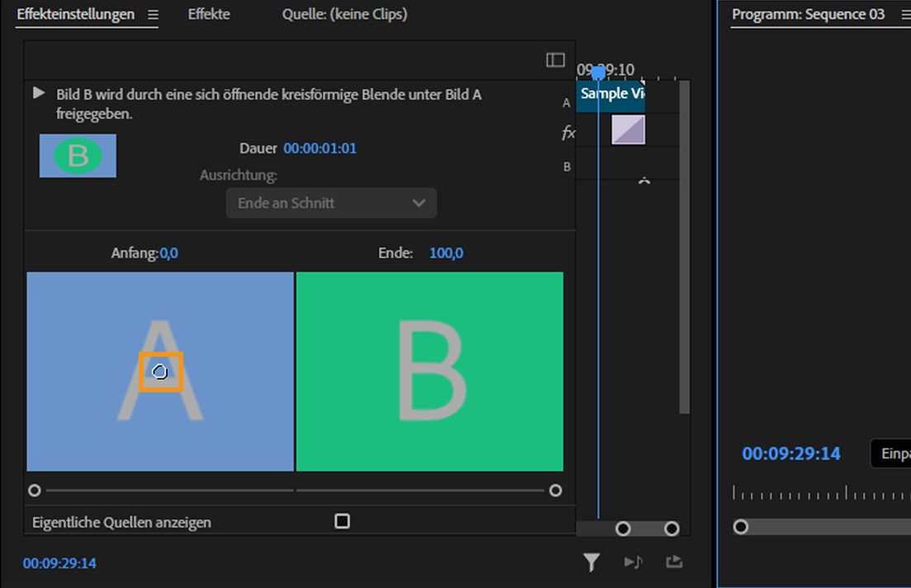This screenshot has height=588, width=911.
Task: Click the blue playhead marker in the mini timeline
Action: coord(599,73)
